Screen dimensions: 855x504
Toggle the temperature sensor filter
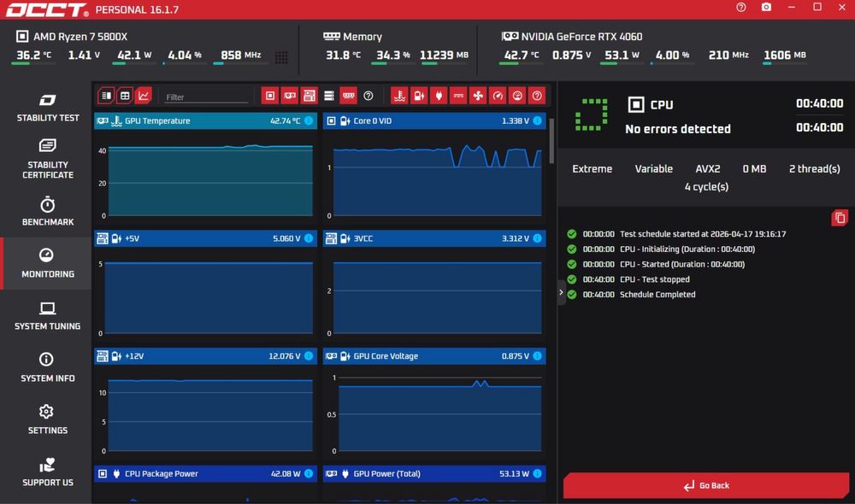pos(399,96)
